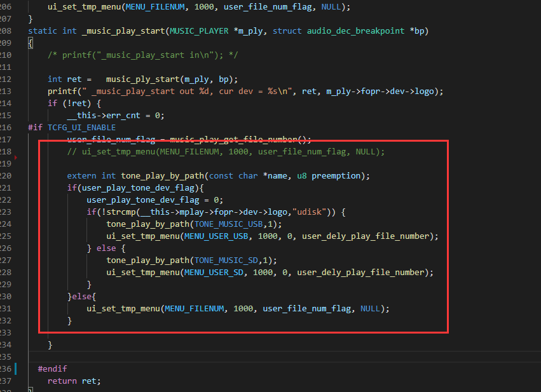541x392 pixels.
Task: Click the audio_dec_breakpoint struct name
Action: point(356,31)
